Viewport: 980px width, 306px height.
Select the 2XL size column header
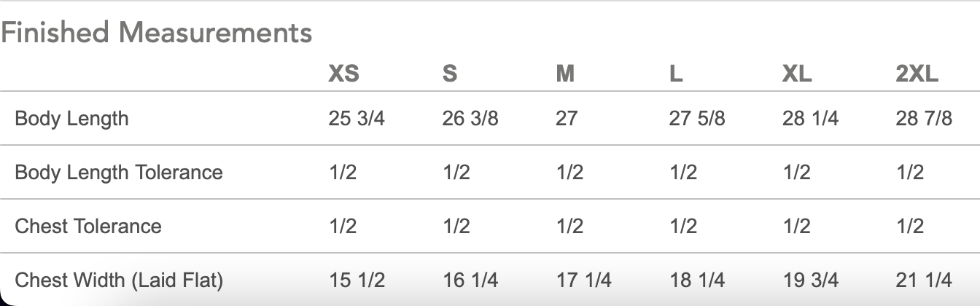[x=917, y=74]
